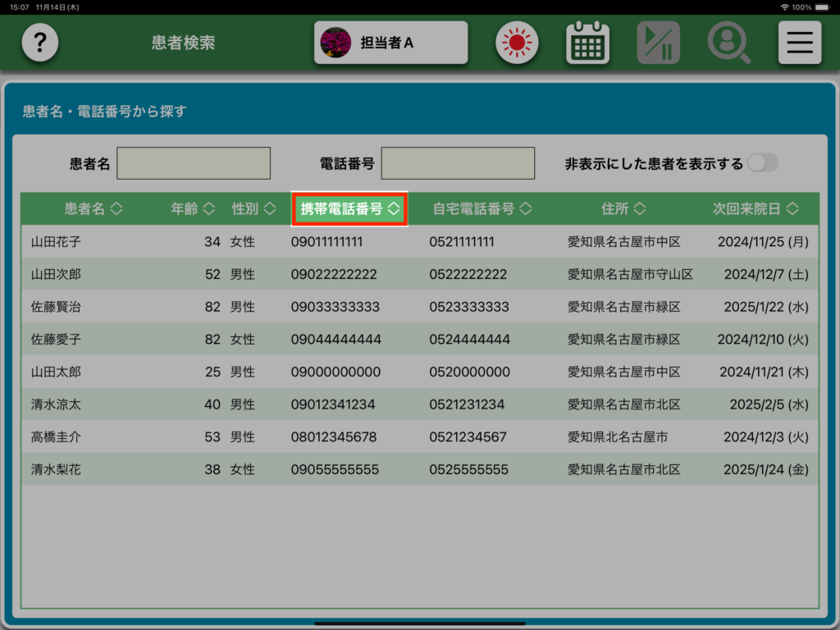
Task: Open patient search magnifier icon
Action: [728, 43]
